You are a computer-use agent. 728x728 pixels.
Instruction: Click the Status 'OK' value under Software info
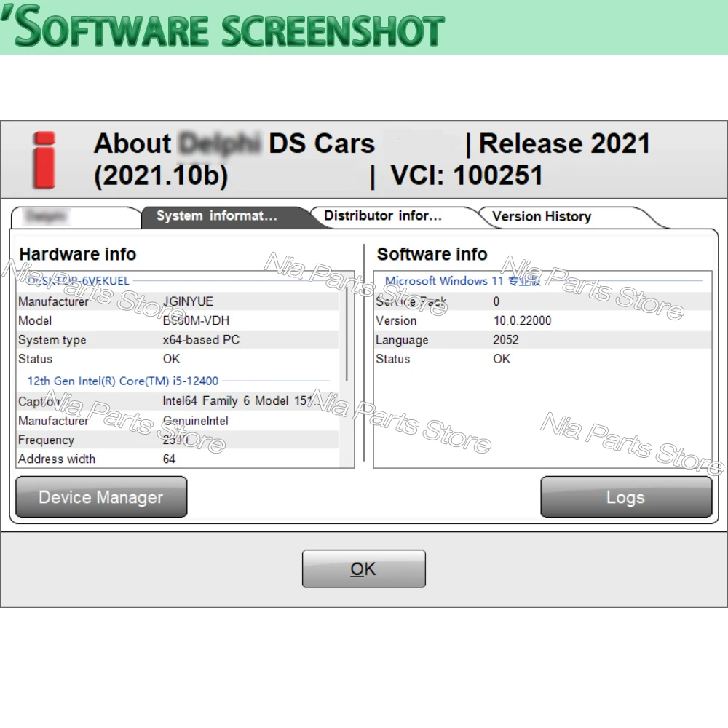502,359
